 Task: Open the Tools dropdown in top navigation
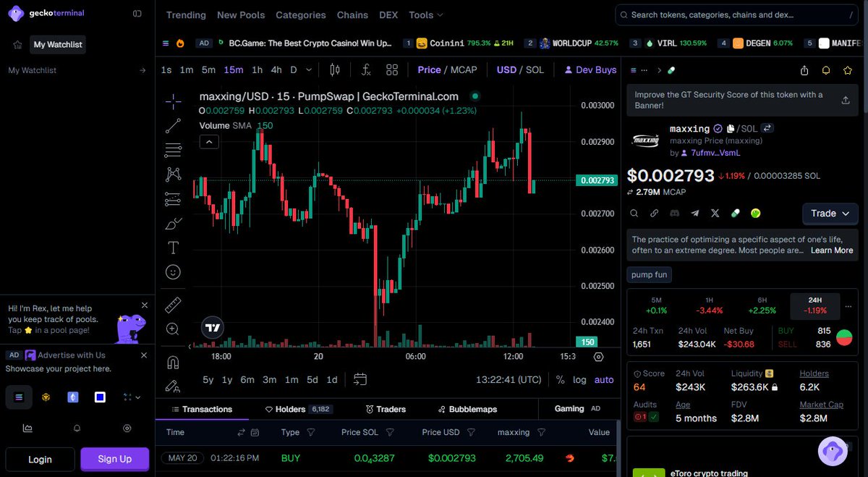(426, 14)
